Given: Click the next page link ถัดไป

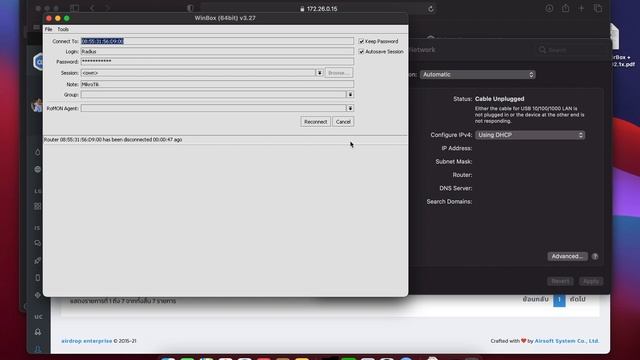Looking at the screenshot, I should 578,300.
